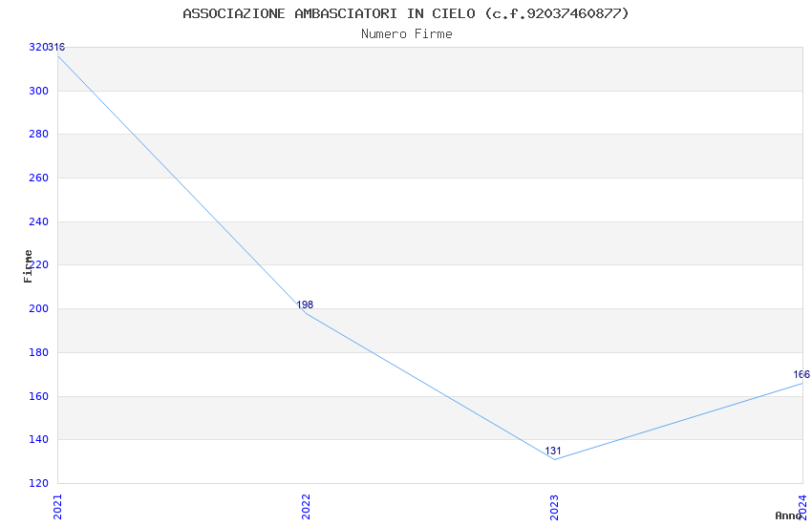This screenshot has width=812, height=525.
Task: Click the x-axis year 2024
Action: 802,506
